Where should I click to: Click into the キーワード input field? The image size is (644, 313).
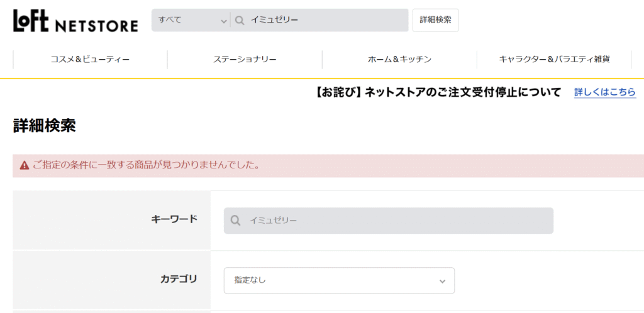(x=396, y=221)
